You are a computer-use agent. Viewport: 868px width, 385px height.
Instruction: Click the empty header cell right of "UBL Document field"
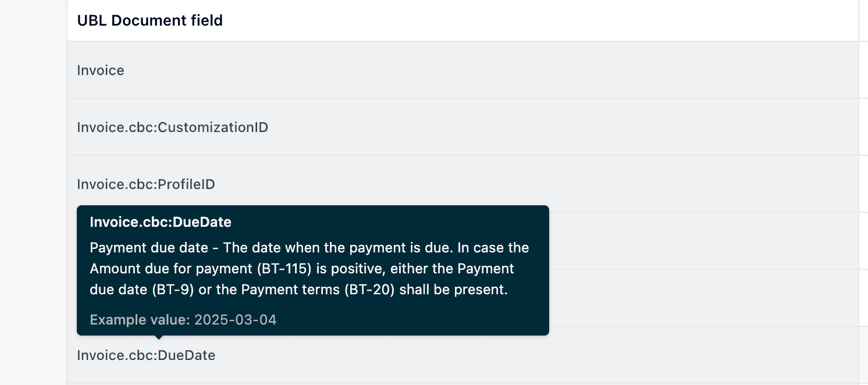[863, 20]
